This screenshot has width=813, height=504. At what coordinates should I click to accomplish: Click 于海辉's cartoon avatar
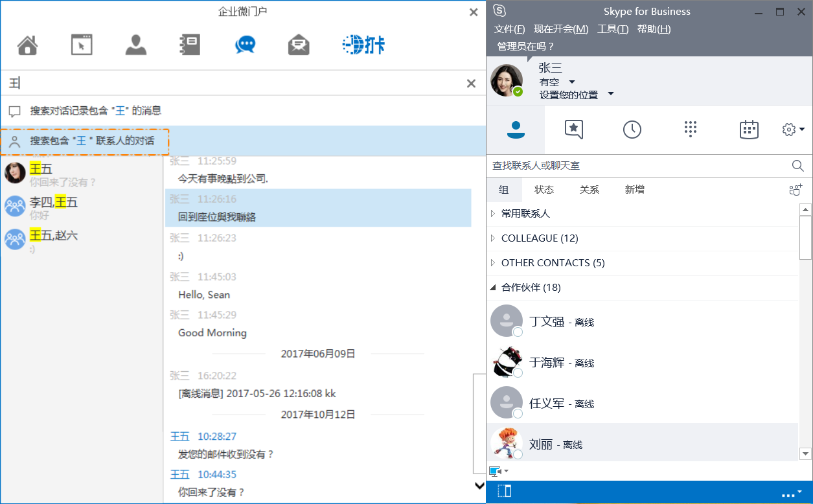(507, 362)
